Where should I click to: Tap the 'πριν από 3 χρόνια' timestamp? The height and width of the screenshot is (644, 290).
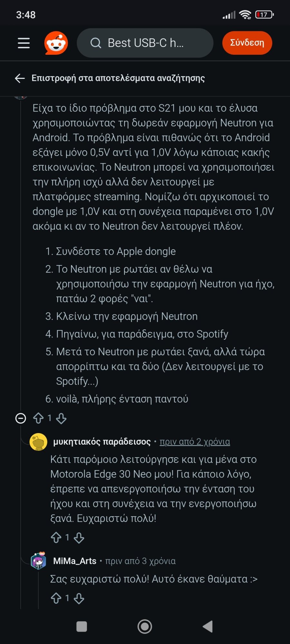[140, 561]
